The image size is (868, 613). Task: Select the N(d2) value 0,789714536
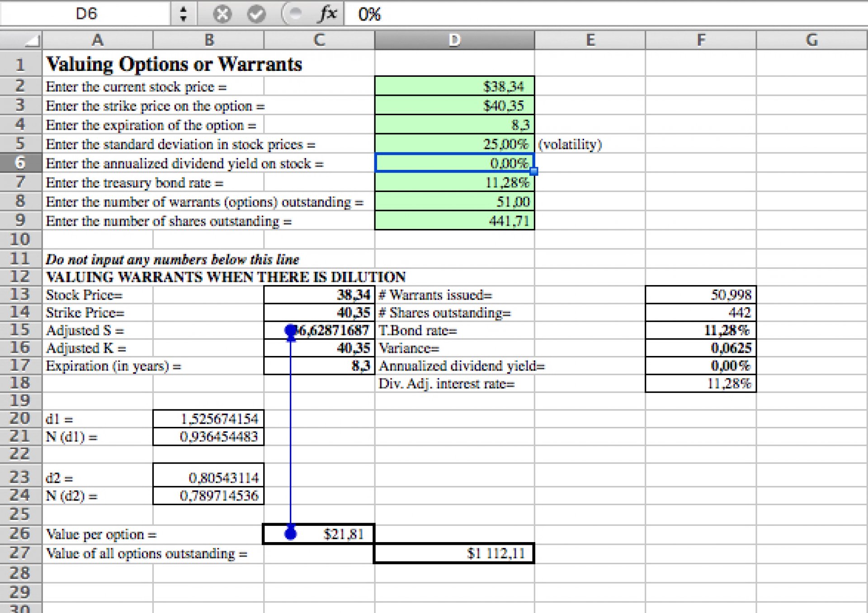pos(208,495)
